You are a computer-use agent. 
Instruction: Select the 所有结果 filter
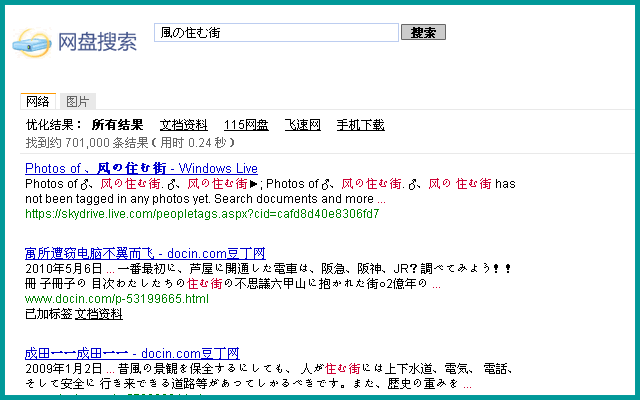pos(117,125)
